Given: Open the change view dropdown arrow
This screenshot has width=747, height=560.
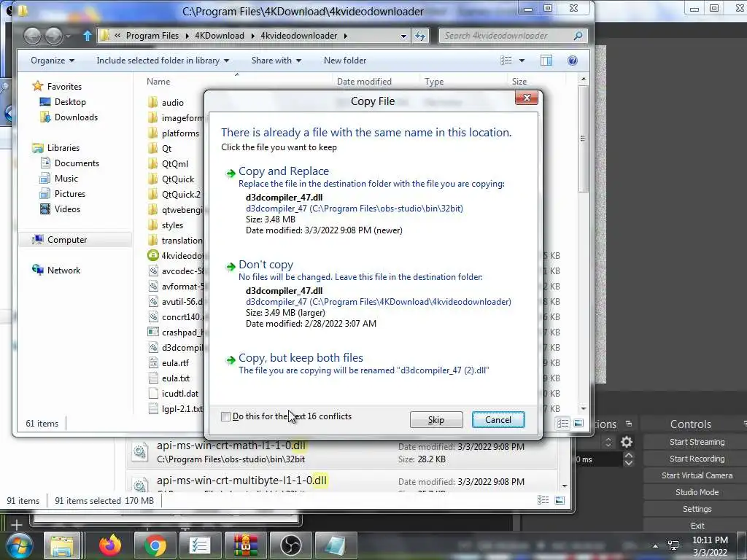Looking at the screenshot, I should [x=522, y=61].
